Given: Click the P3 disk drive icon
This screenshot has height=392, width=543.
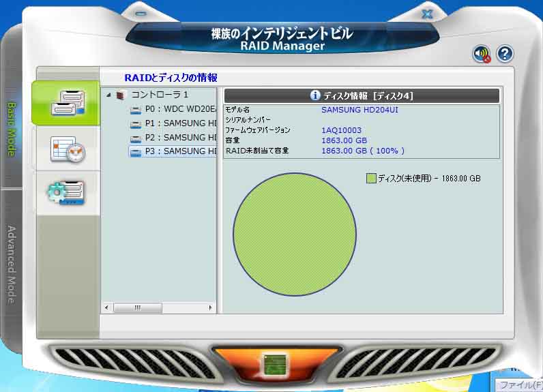Looking at the screenshot, I should tap(136, 152).
